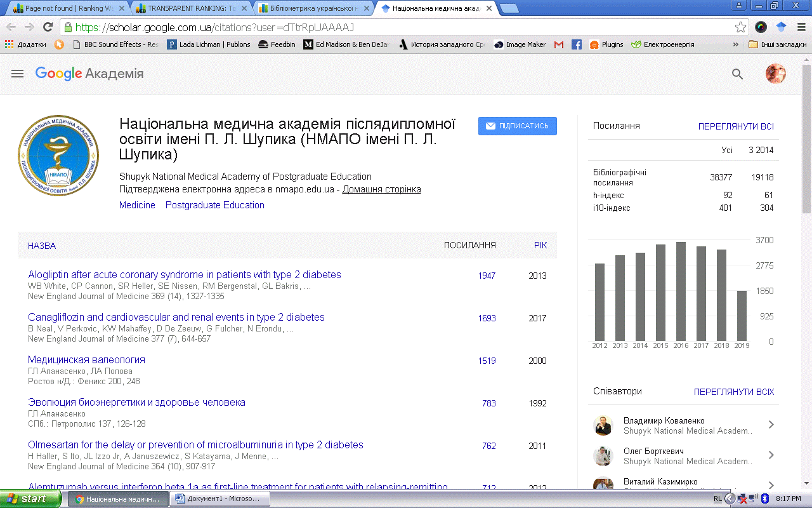Open the Alogliptin after acute coronary syndrome article

coord(185,275)
